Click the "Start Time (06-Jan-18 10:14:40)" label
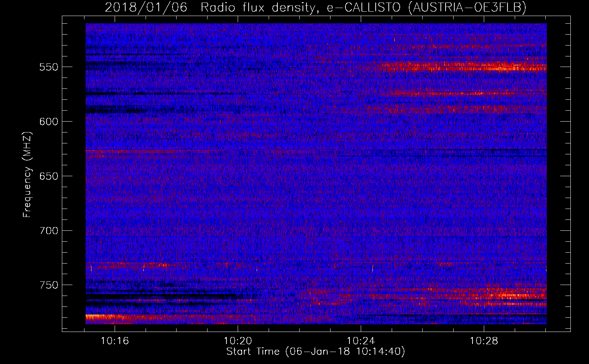The width and height of the screenshot is (589, 364). 316,352
